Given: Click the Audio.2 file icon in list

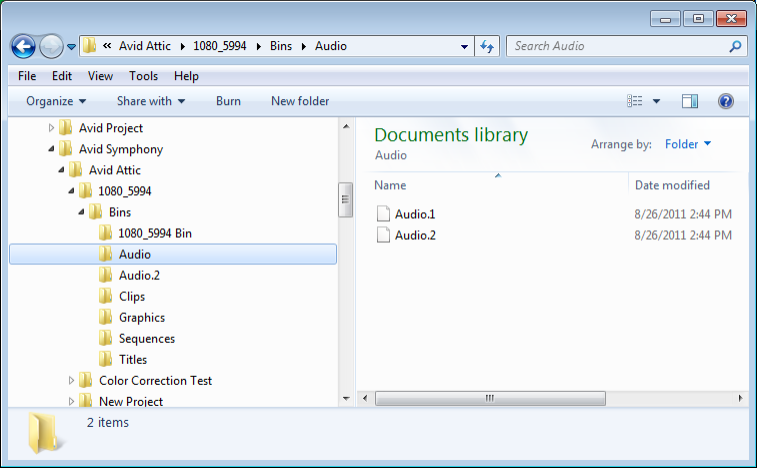Looking at the screenshot, I should click(383, 235).
